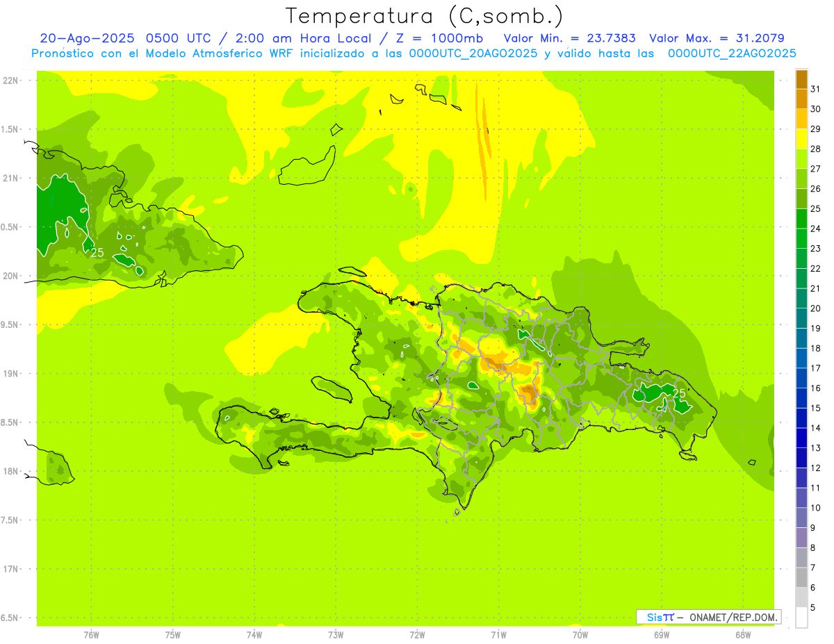Click the '5' value on the color scale

point(812,608)
